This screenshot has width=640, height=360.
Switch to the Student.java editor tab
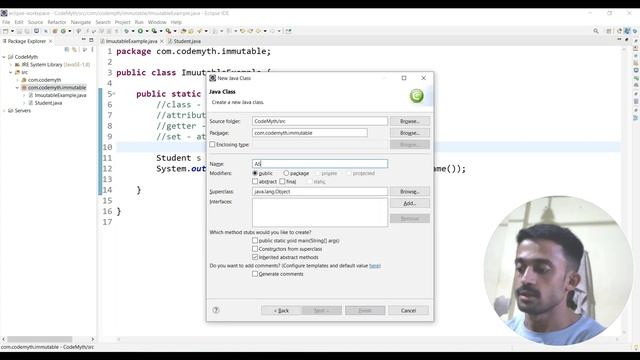187,41
